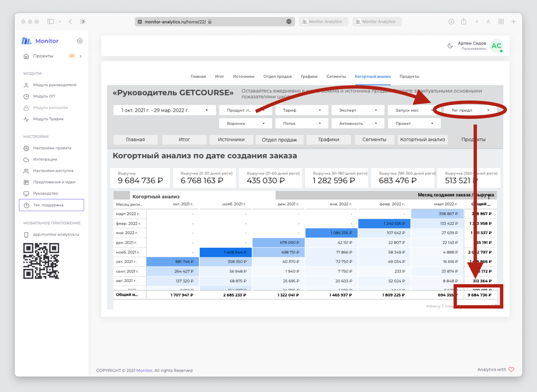Screen dimensions: 537x392
Task: Click the icon beside Модуль руководителя
Action: click(26, 85)
